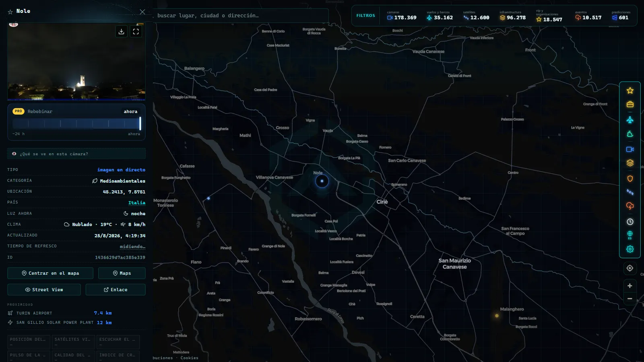Click the Nole camera marker on map
The image size is (644, 362).
(322, 181)
